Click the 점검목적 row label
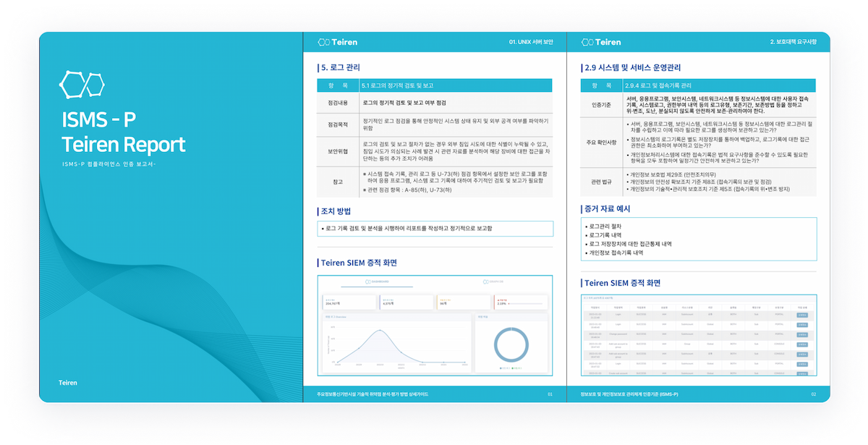Screen dimensions: 868x445 337,124
